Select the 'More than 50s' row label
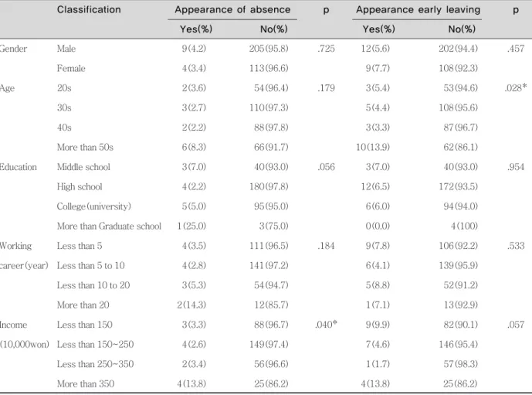Screen dimensions: 532x395 pyautogui.click(x=85, y=147)
